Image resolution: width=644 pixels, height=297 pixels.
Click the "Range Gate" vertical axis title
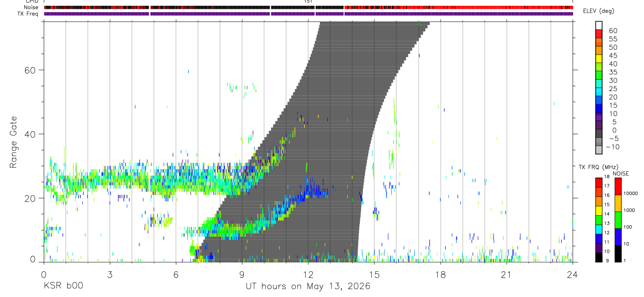(x=13, y=141)
